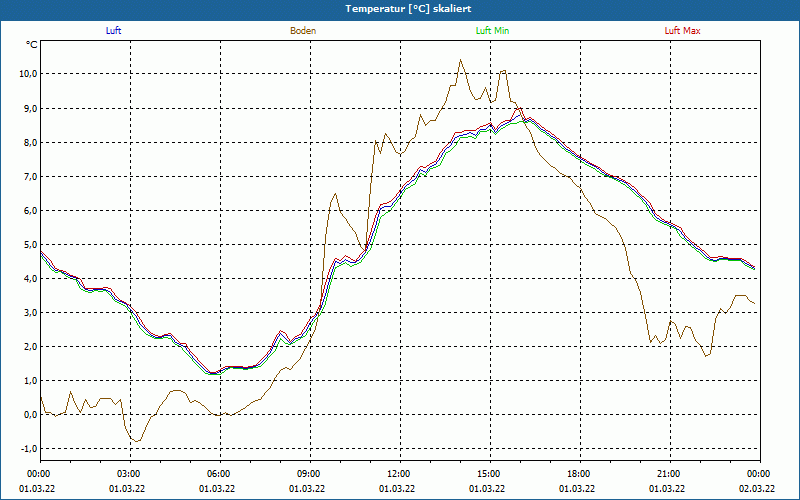Click the 09:00 time axis label

coord(310,474)
